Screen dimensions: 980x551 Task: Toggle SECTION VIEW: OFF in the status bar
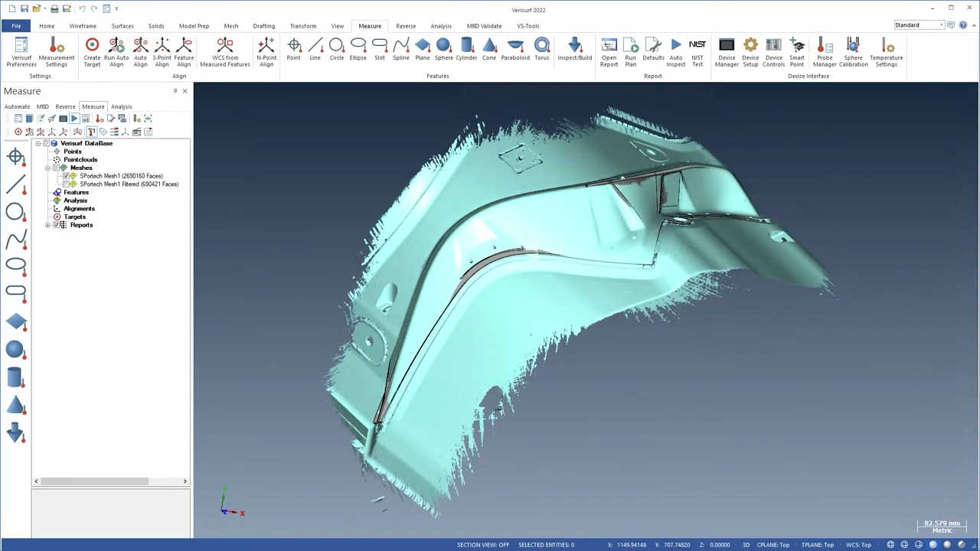coord(483,545)
